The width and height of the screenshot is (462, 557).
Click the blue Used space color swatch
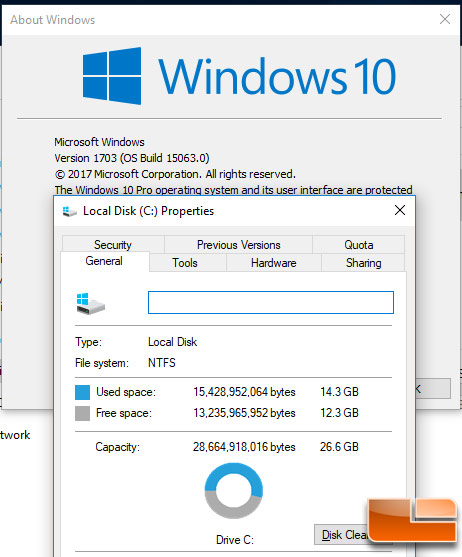click(82, 392)
